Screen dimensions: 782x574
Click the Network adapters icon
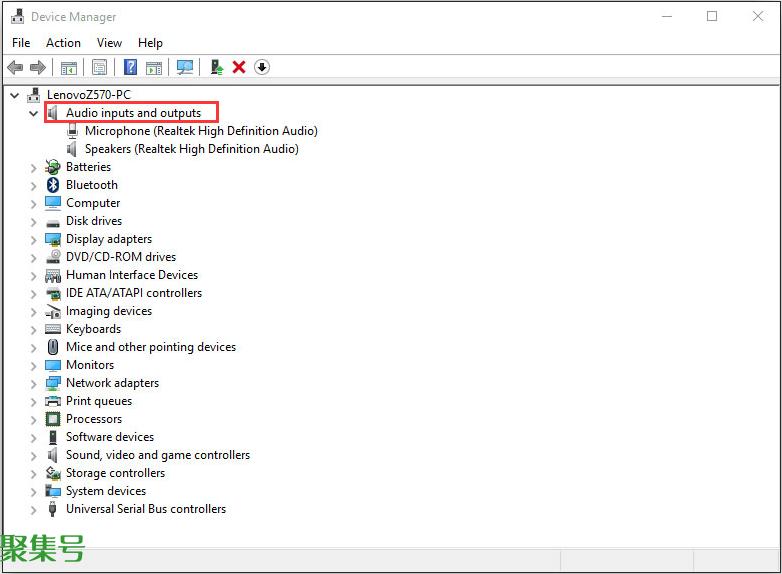(53, 383)
